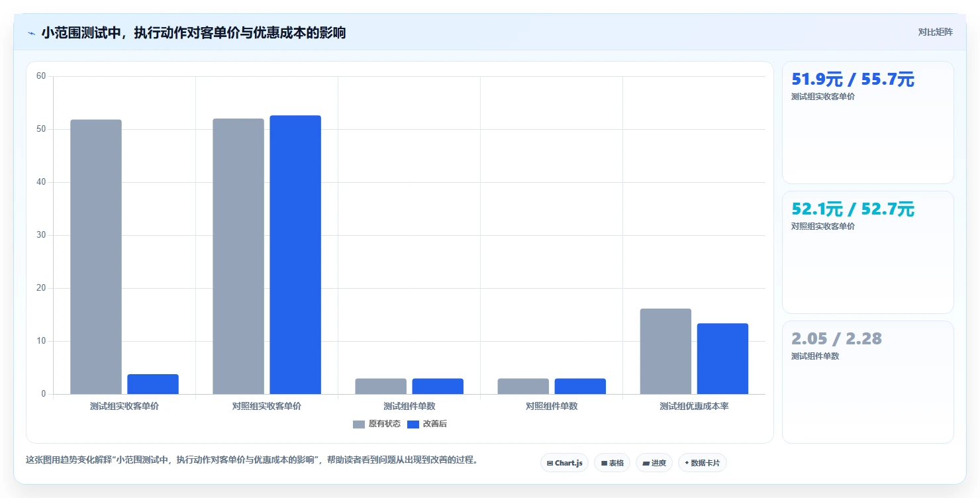Open the 对比矩阵 label in the header
The height and width of the screenshot is (498, 980).
click(935, 32)
